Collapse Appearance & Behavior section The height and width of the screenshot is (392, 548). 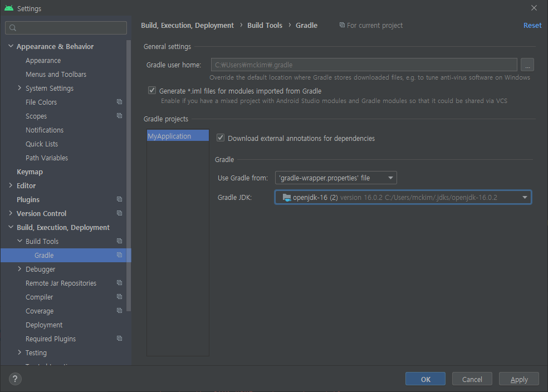(x=11, y=46)
